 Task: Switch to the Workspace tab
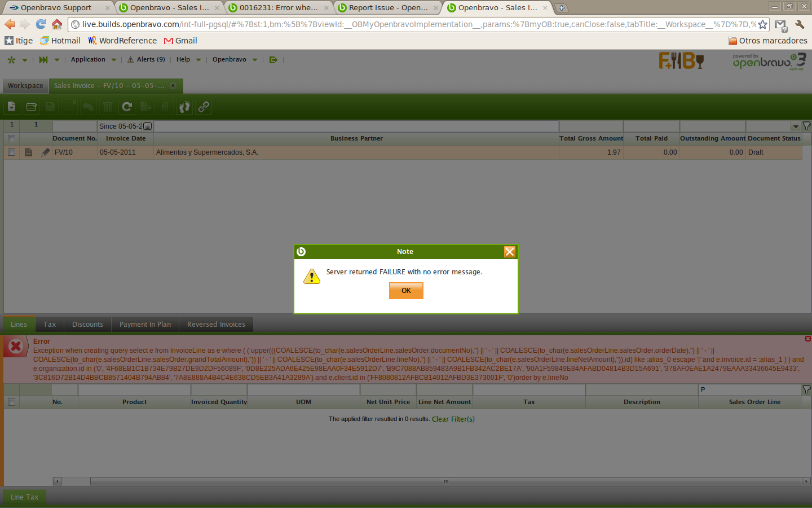pyautogui.click(x=25, y=86)
